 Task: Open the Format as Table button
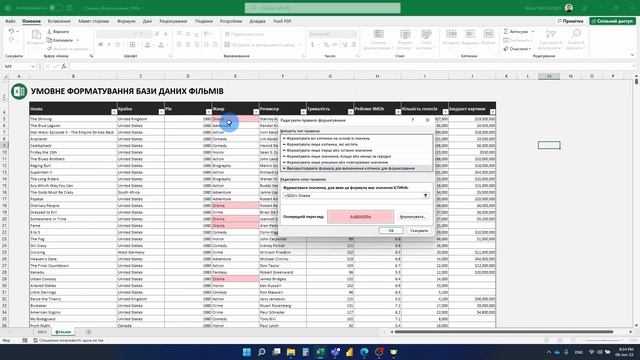[x=405, y=40]
